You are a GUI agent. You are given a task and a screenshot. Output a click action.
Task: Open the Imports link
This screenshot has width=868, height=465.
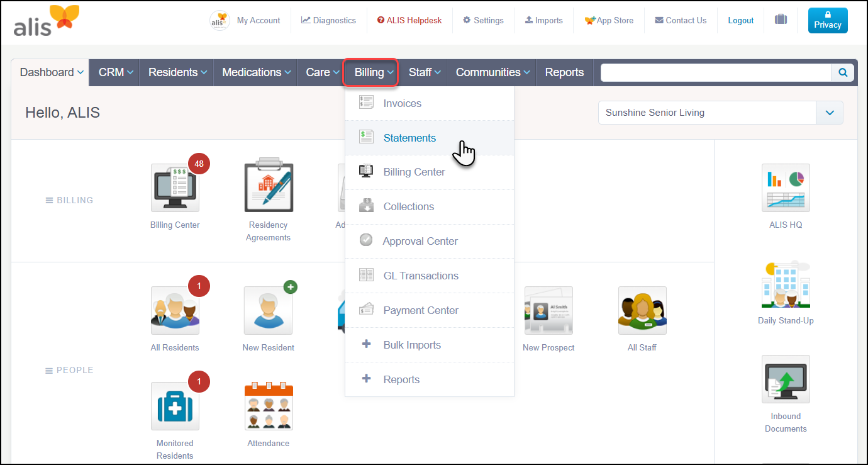544,20
